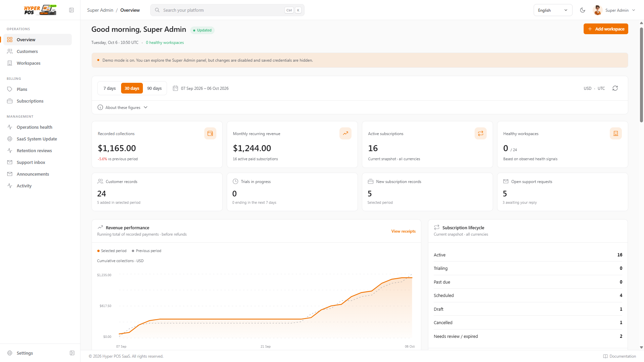Click the Super Admin avatar
Screen dimensions: 644x362
[597, 10]
